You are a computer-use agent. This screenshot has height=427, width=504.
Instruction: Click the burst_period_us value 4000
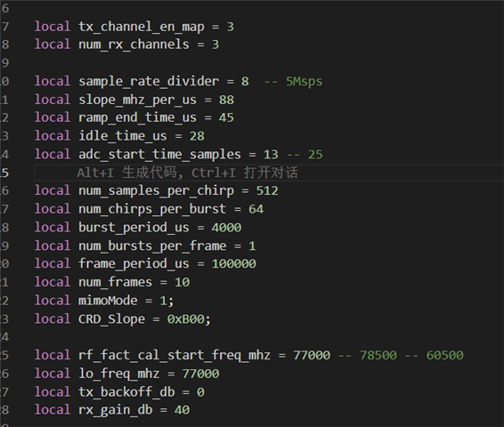226,228
